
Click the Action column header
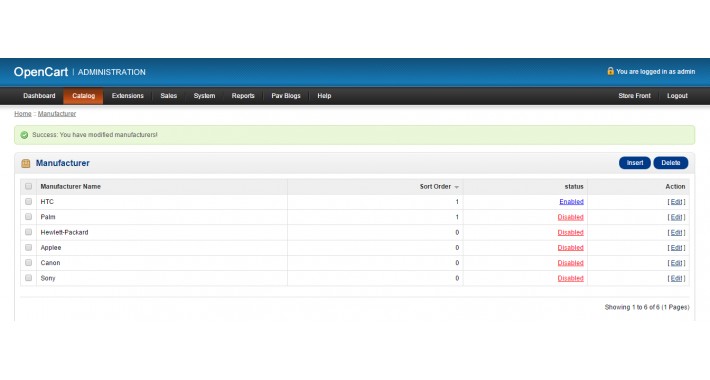click(675, 187)
